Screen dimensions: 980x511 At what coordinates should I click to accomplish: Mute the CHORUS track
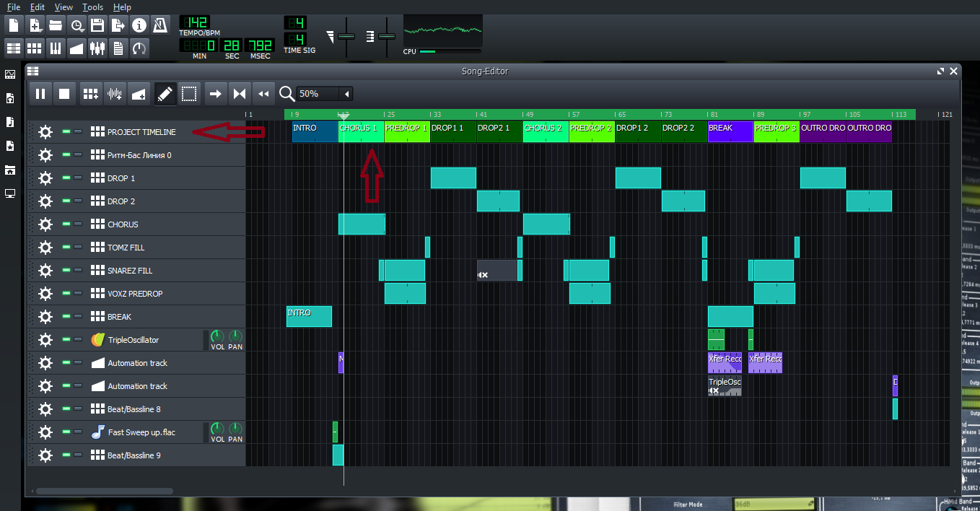[x=65, y=224]
